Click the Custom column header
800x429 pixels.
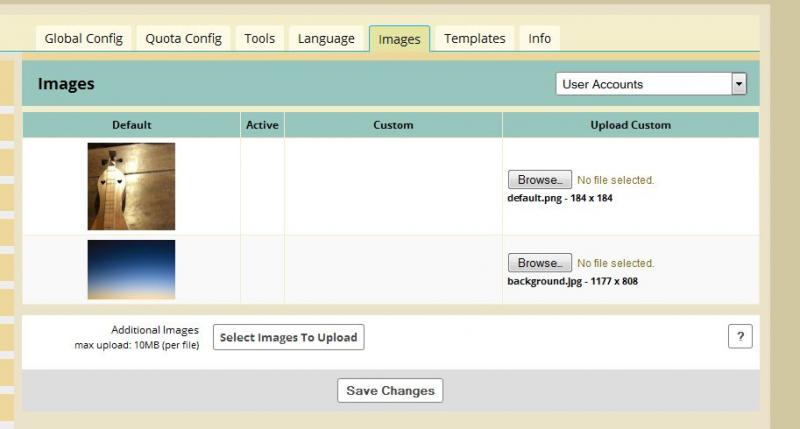pos(393,125)
